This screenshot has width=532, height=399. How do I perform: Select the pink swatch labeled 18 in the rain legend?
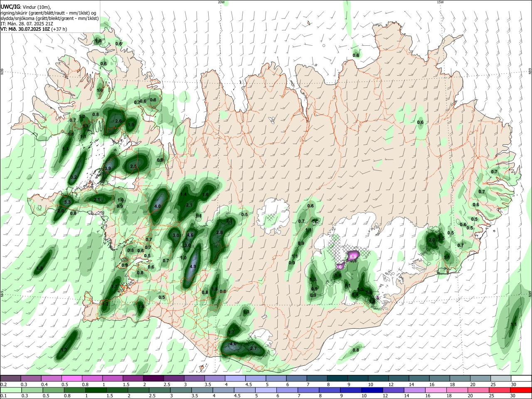coord(456,390)
